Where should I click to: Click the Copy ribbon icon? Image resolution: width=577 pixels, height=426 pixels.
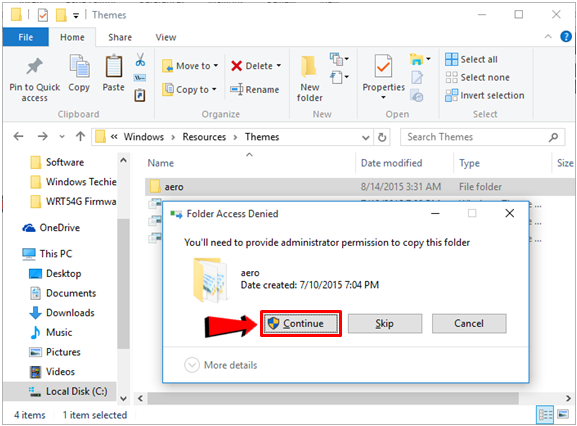79,66
